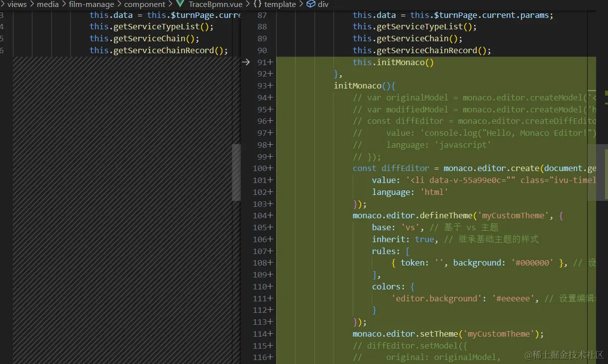Select the 'film-manage' breadcrumb item
Screen dimensions: 608x364
(92, 4)
